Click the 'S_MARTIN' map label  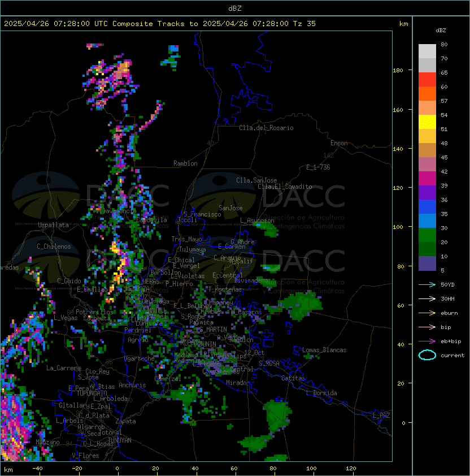(x=213, y=330)
